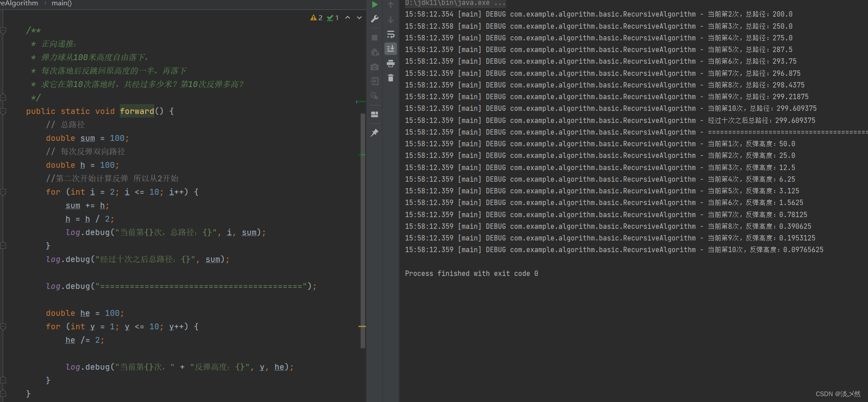Image resolution: width=868 pixels, height=402 pixels.
Task: Click the dump threads camera icon
Action: (x=375, y=67)
